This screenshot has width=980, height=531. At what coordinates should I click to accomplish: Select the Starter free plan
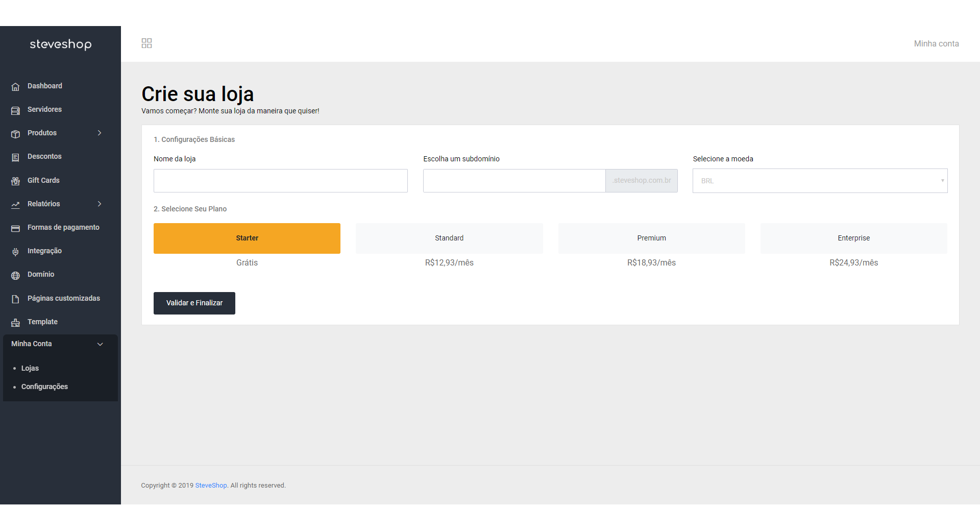point(247,238)
